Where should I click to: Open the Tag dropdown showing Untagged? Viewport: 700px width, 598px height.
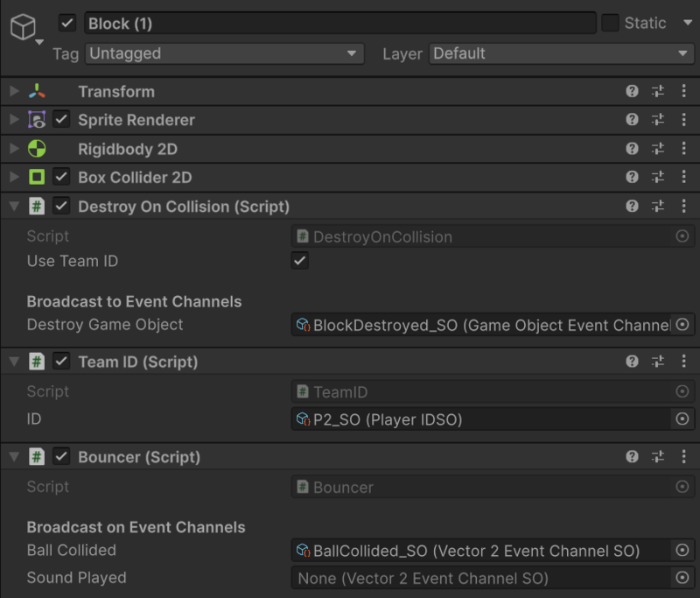[x=225, y=53]
